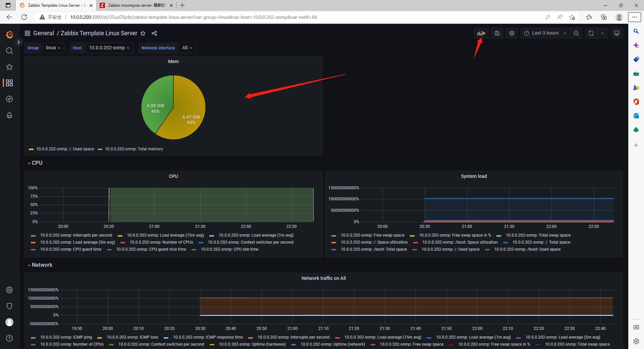
Task: Open the Host 10.0.0.202-snmp dropdown
Action: 109,48
